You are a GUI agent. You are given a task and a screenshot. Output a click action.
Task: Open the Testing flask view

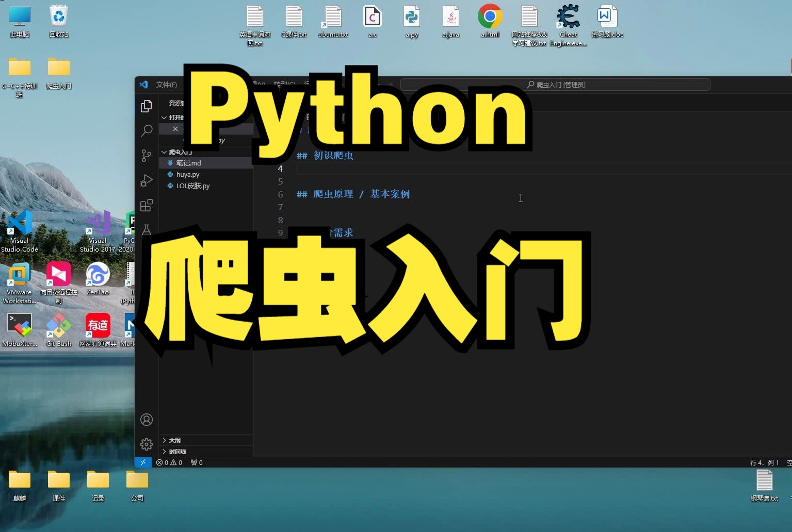[147, 230]
